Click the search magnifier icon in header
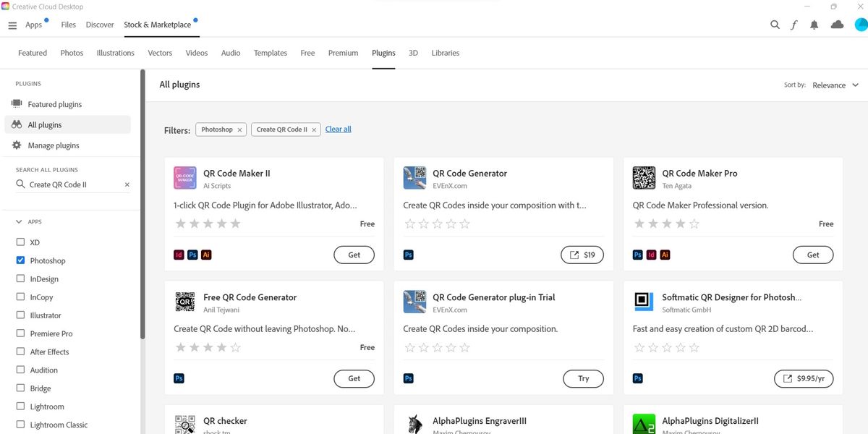Viewport: 868px width, 434px height. pos(775,25)
